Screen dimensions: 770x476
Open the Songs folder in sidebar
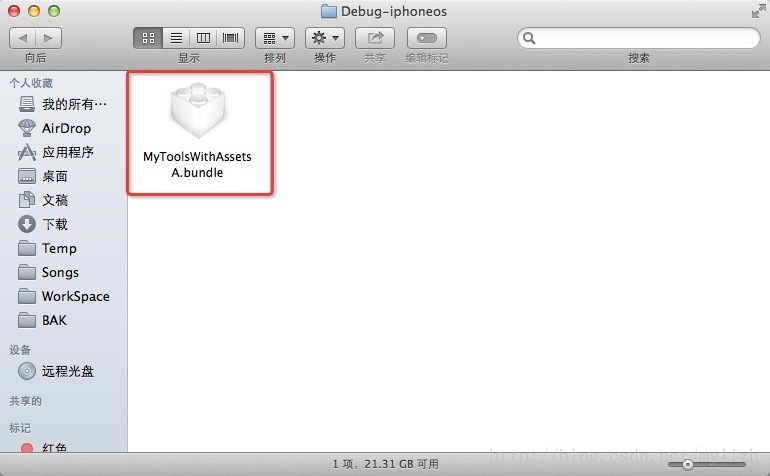[x=48, y=272]
